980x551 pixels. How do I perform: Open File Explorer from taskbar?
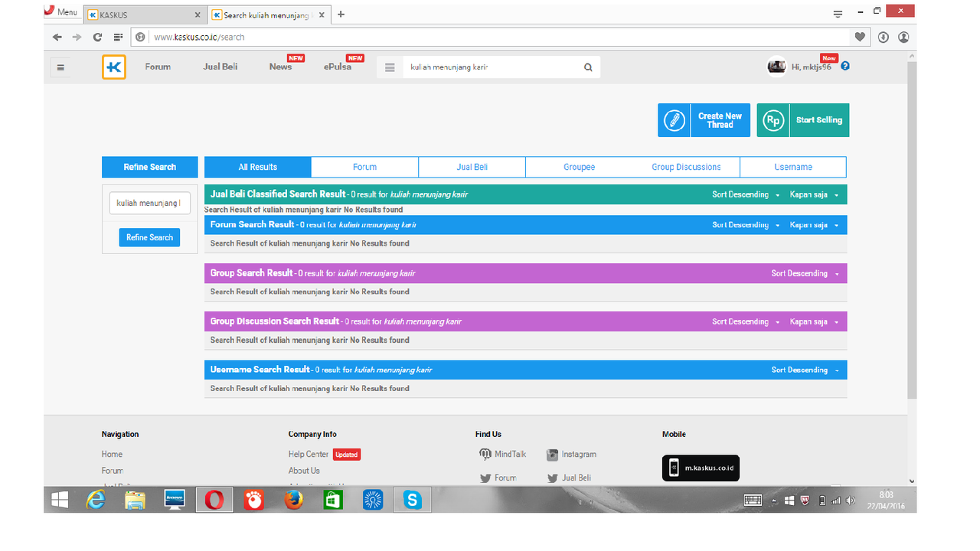(136, 500)
